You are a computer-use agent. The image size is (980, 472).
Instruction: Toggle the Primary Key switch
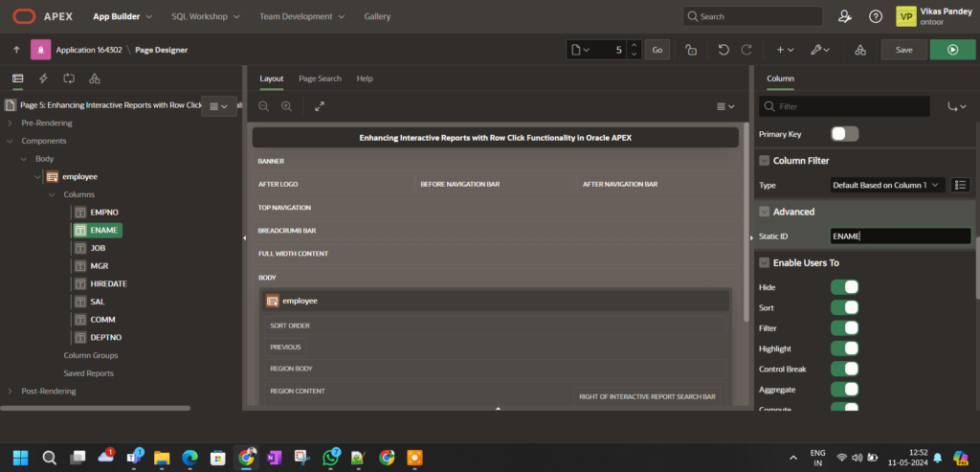[844, 134]
